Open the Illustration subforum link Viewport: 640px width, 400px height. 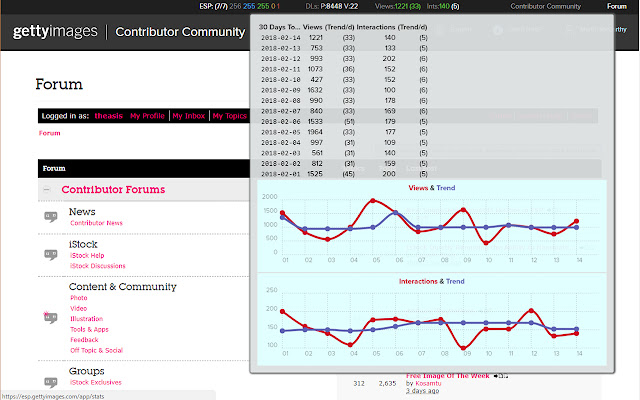pyautogui.click(x=87, y=319)
